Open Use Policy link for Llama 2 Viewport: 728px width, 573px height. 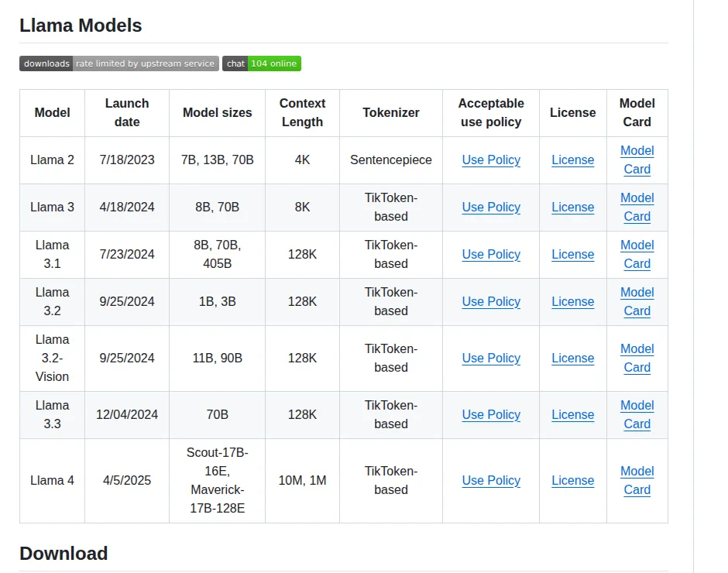click(x=491, y=160)
